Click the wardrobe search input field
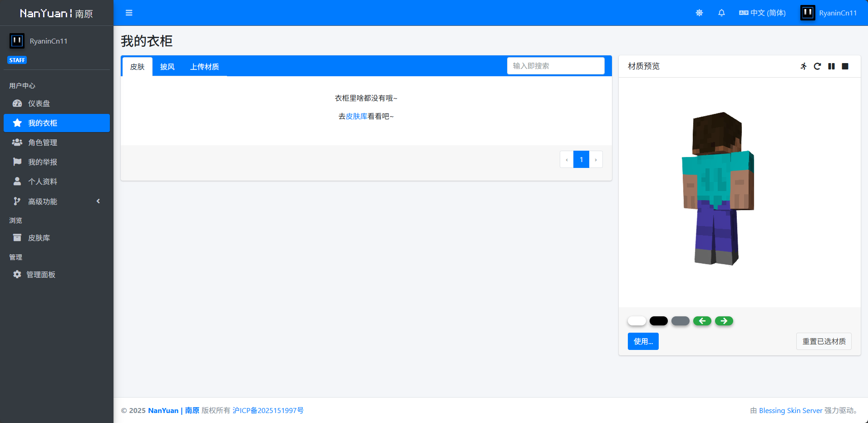 tap(555, 66)
